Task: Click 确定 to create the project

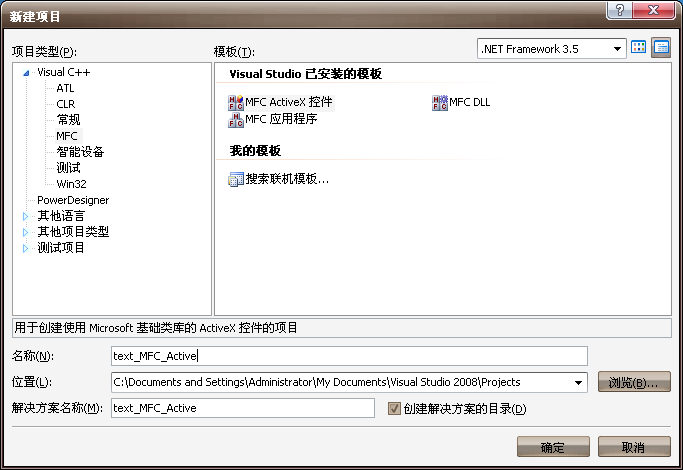Action: point(553,447)
